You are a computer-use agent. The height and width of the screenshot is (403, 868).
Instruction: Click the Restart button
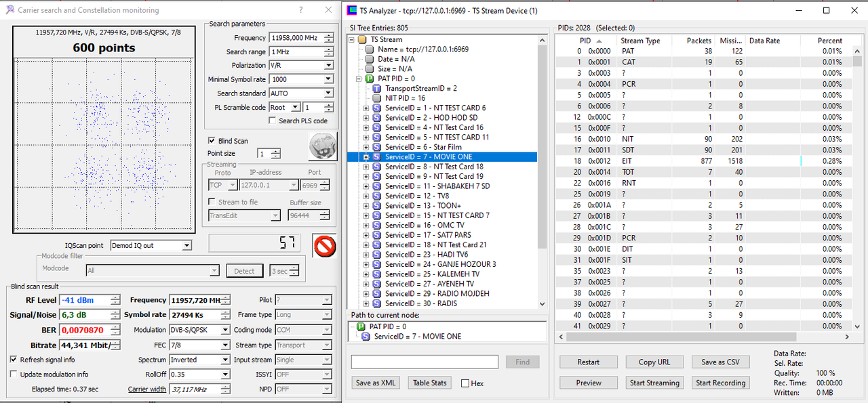tap(588, 362)
